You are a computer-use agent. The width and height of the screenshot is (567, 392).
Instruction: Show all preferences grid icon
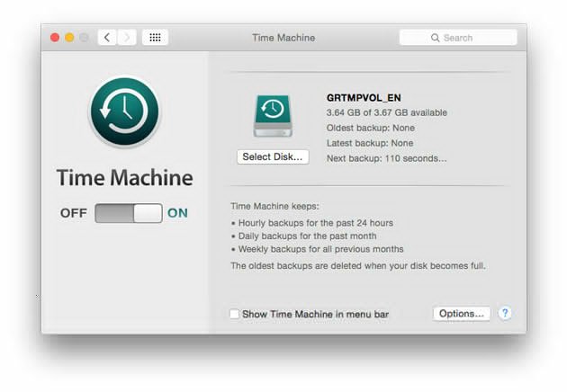(155, 37)
